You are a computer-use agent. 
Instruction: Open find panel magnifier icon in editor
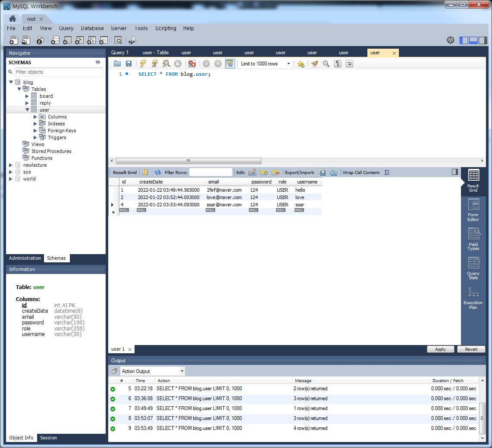326,64
